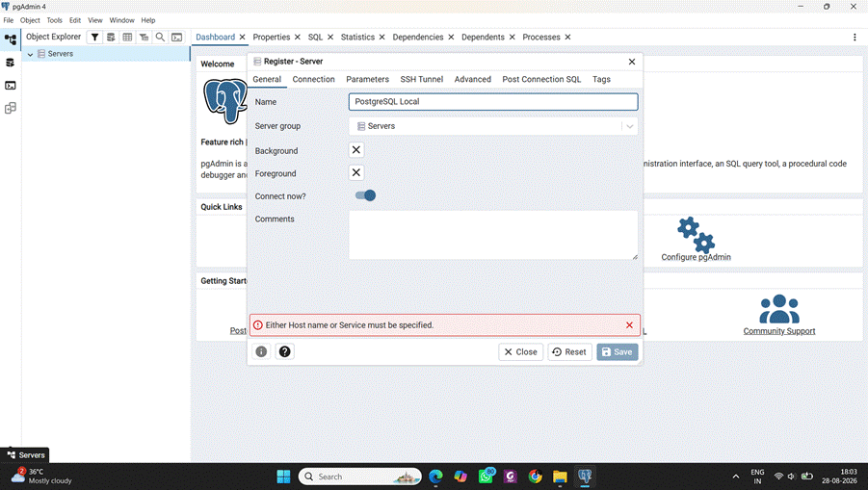This screenshot has width=868, height=490.
Task: Select Servers in the Object Explorer tree
Action: (61, 54)
